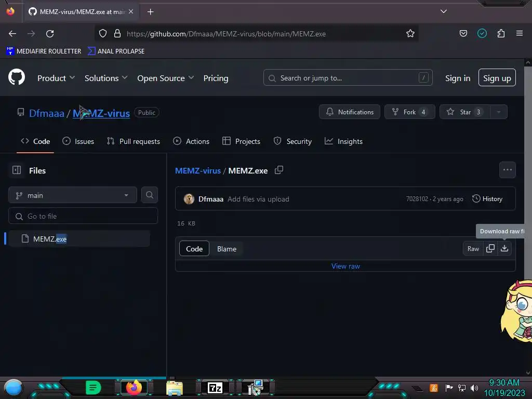
Task: Click the Notifications button
Action: coord(350,112)
